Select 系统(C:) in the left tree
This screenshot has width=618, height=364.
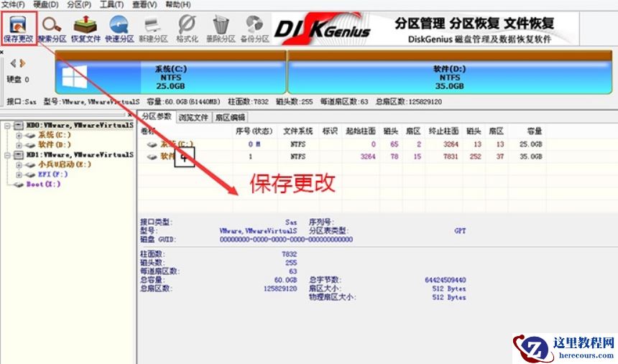55,135
